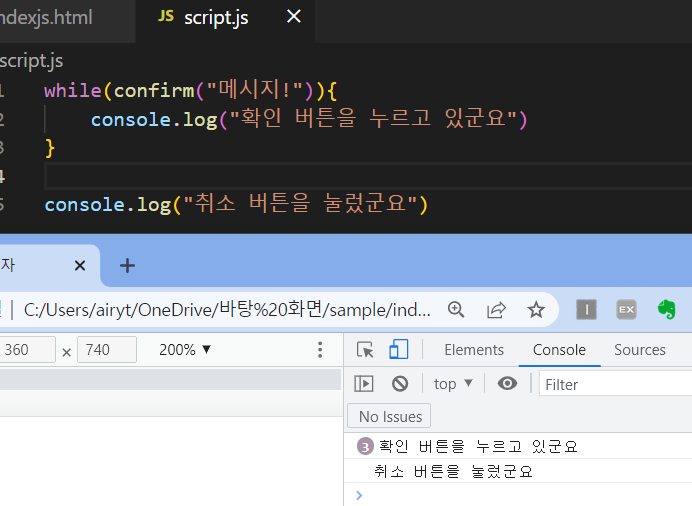The height and width of the screenshot is (506, 692).
Task: Open the 200% zoom dropdown
Action: pos(185,350)
